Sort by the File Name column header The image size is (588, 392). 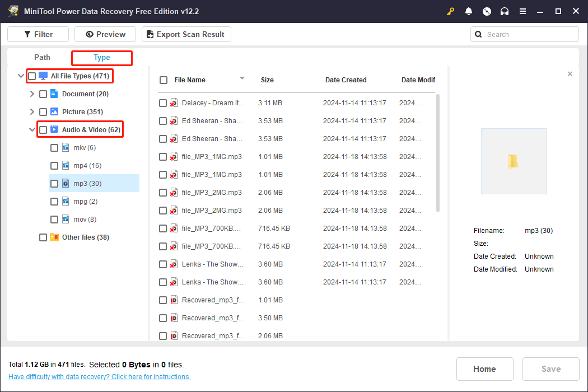[190, 80]
